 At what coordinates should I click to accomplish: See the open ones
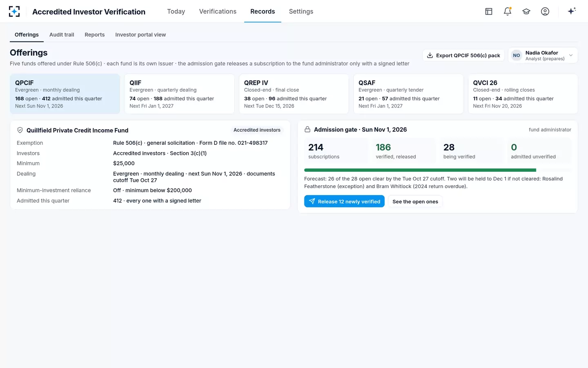pos(415,202)
